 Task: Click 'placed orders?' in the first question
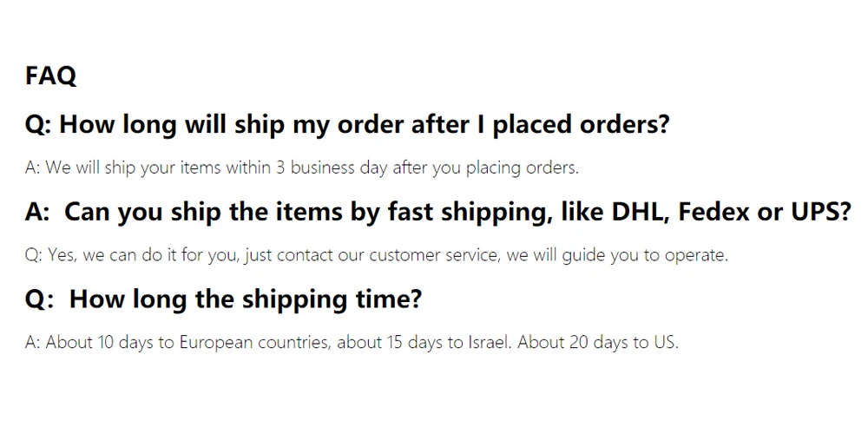coord(582,124)
